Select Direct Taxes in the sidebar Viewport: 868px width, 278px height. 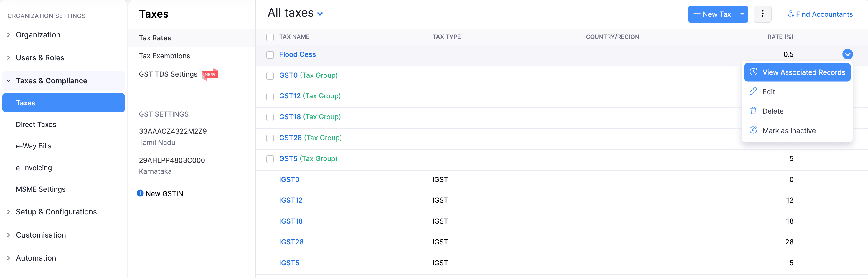pos(36,124)
